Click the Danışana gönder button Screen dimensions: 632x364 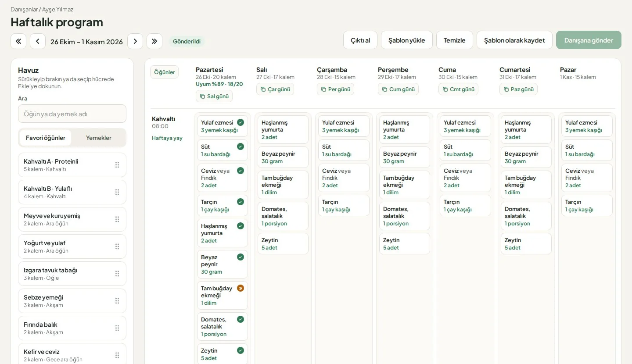(589, 40)
